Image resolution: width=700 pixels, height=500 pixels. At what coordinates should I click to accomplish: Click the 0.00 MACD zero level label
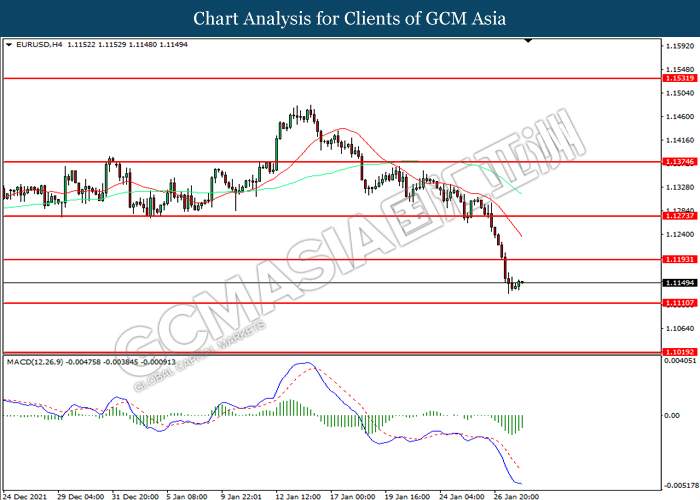coord(672,416)
